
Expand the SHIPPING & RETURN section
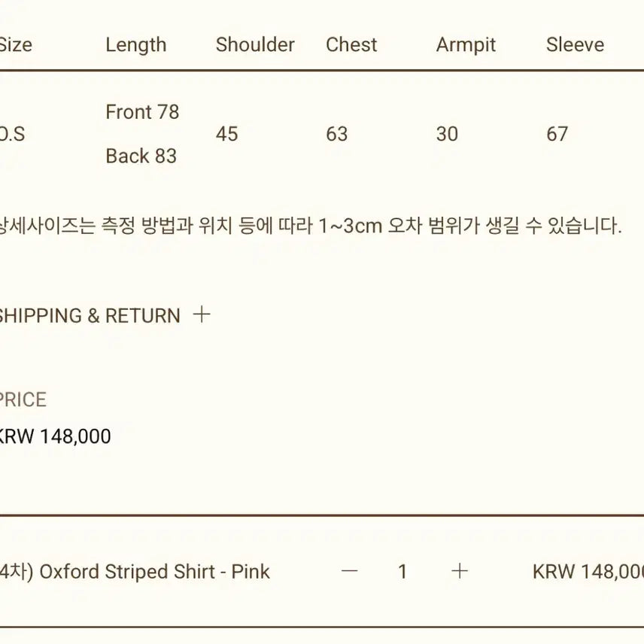tap(90, 315)
